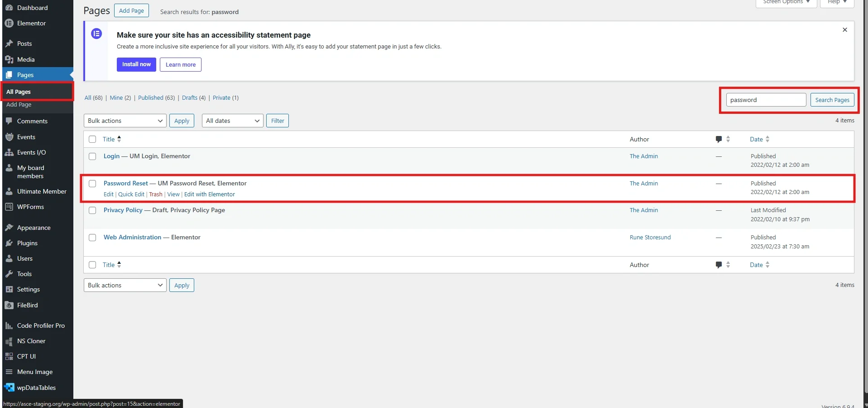Click the page search input field
This screenshot has width=868, height=408.
tap(766, 100)
